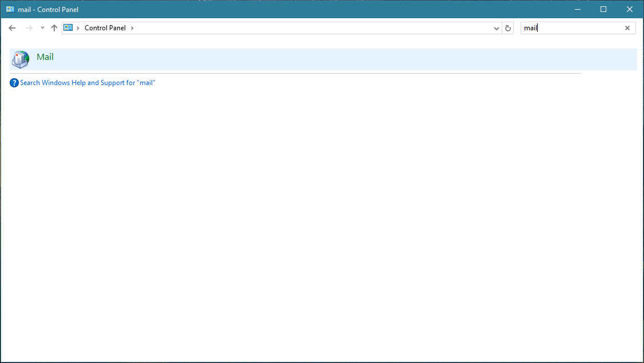Click inside the search box containing "mail"

571,28
